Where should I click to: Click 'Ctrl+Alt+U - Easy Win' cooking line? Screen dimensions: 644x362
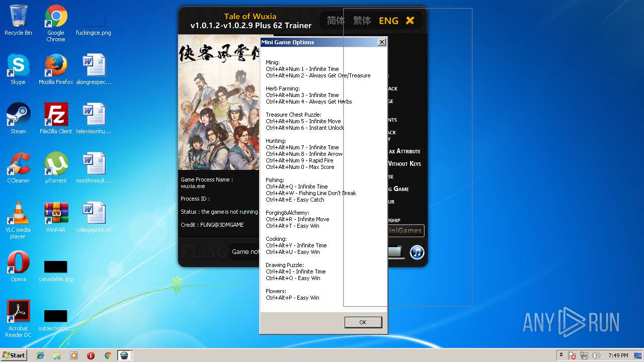pos(293,252)
